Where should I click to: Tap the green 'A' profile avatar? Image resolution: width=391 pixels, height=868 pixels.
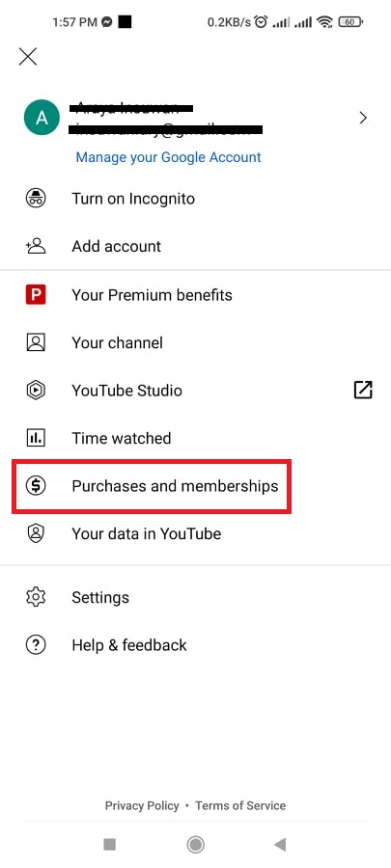coord(42,118)
